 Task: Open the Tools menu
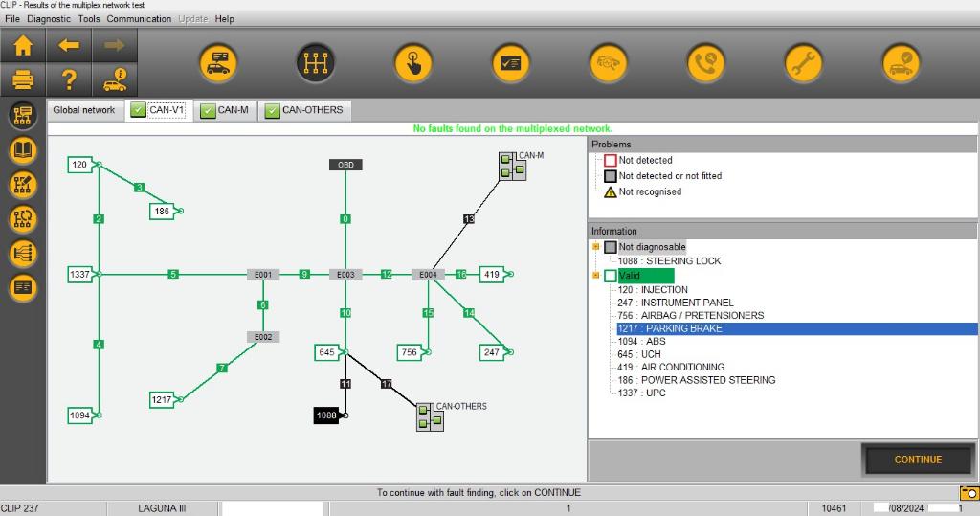(89, 19)
